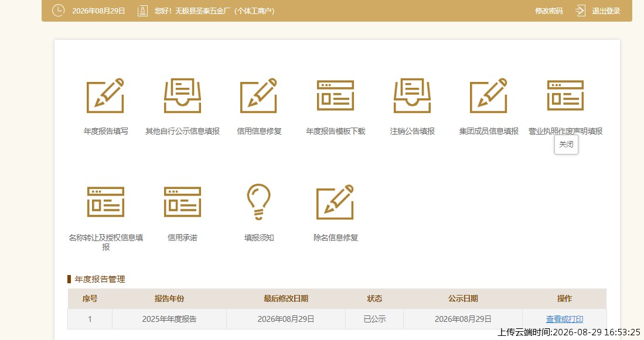Screen dimensions: 644x340
Task: Click the header date 2026年08月29日
Action: coord(98,11)
